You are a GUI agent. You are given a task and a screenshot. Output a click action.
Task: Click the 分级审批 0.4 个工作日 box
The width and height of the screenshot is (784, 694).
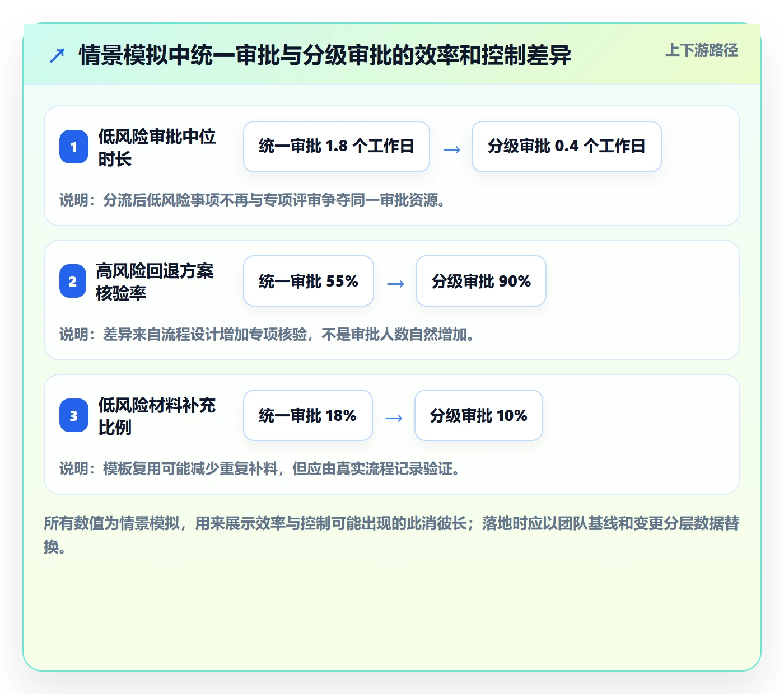tap(567, 147)
